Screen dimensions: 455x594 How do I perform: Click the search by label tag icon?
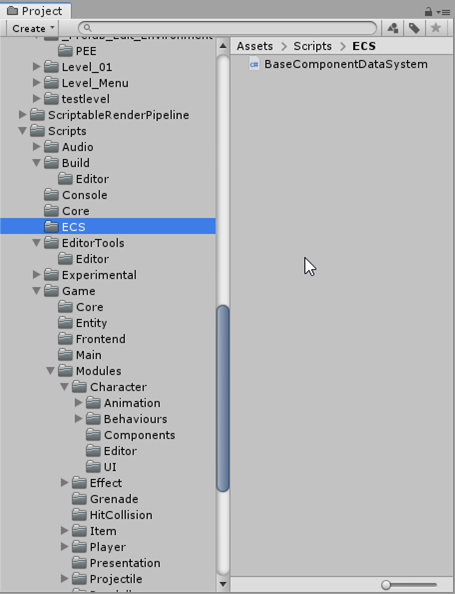pos(414,28)
